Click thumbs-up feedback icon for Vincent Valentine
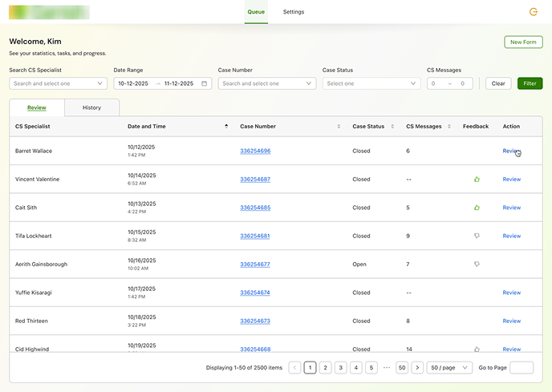Screen dimensions: 552x392 477,179
